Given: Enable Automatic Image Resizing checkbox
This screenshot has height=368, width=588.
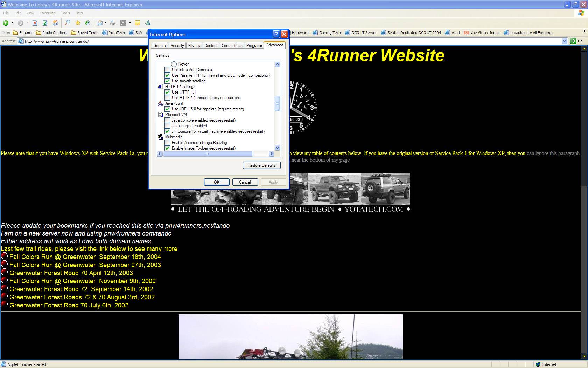Looking at the screenshot, I should (167, 143).
